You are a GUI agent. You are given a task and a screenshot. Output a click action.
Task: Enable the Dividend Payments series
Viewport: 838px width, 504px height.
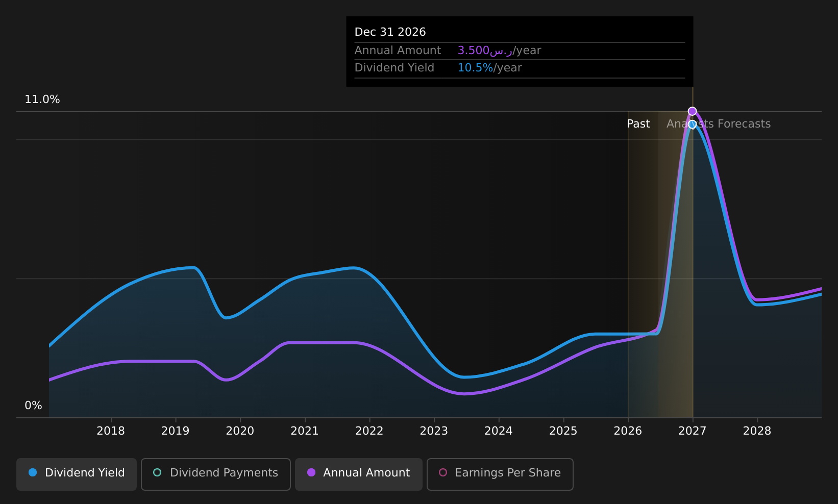[x=216, y=474]
